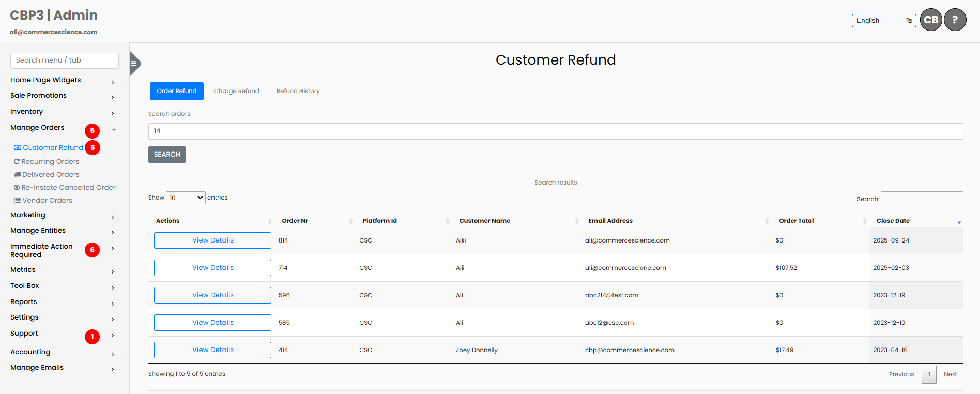Open the help question mark icon
Image resolution: width=980 pixels, height=394 pixels.
click(955, 20)
